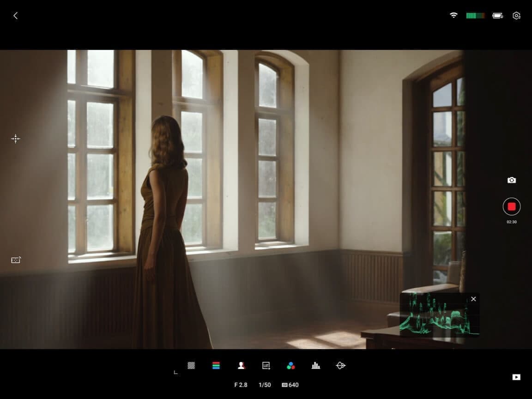Screen dimensions: 532x399
Task: Click the green waveform scope panel
Action: tap(434, 316)
